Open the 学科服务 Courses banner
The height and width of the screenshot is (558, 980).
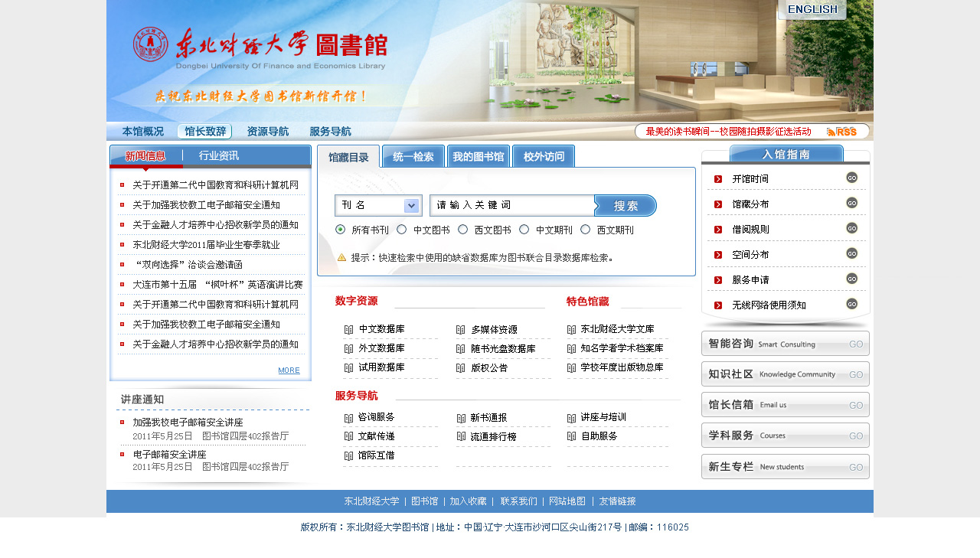tap(786, 436)
